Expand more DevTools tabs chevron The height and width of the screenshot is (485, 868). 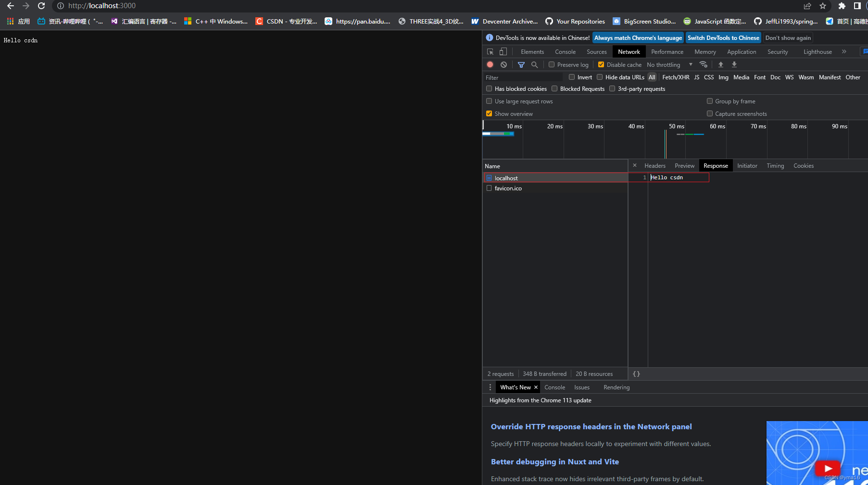(844, 51)
